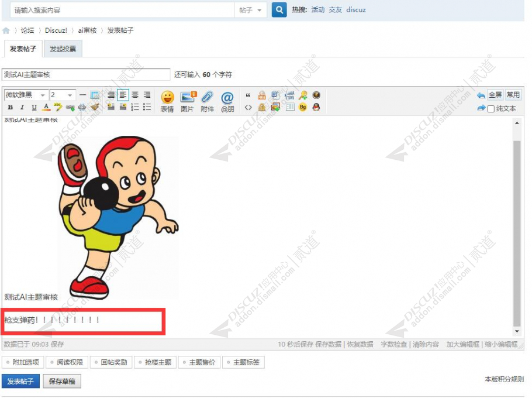Viewport: 532px width, 398px height.
Task: Clear formatting with the broom icon
Action: point(95,107)
